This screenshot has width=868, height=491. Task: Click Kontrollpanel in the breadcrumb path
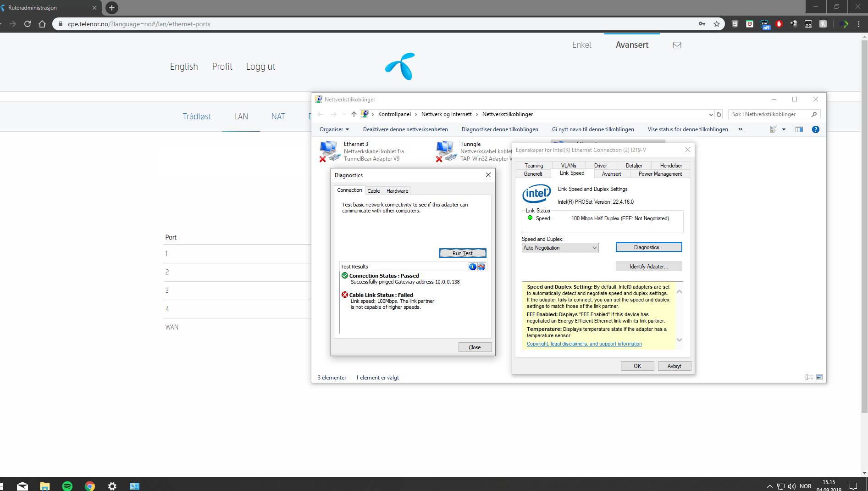coord(394,114)
